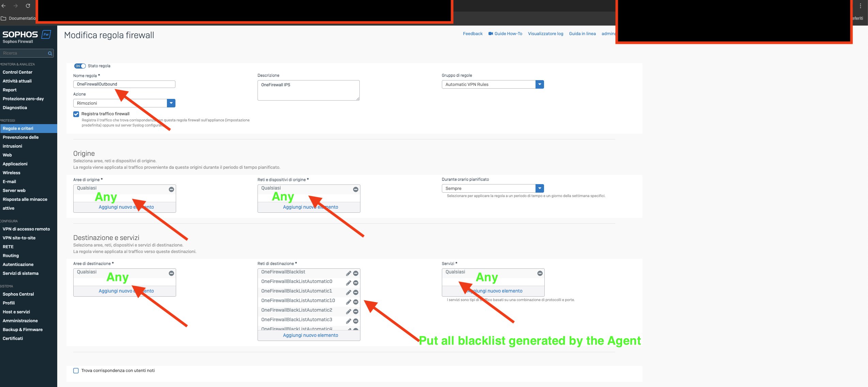868x387 pixels.
Task: Open the Feedback link
Action: [472, 34]
